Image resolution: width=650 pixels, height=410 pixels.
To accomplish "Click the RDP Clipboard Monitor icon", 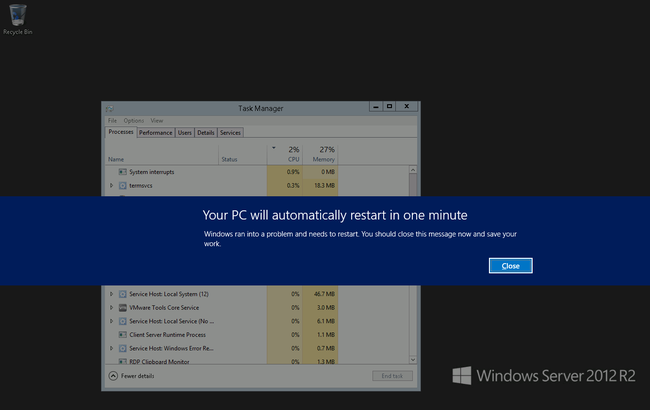I will pyautogui.click(x=122, y=361).
